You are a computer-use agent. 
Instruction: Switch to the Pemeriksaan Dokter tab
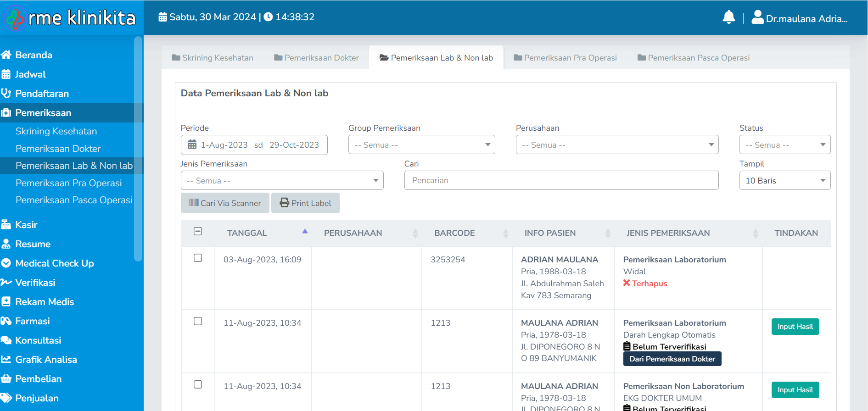pos(317,58)
